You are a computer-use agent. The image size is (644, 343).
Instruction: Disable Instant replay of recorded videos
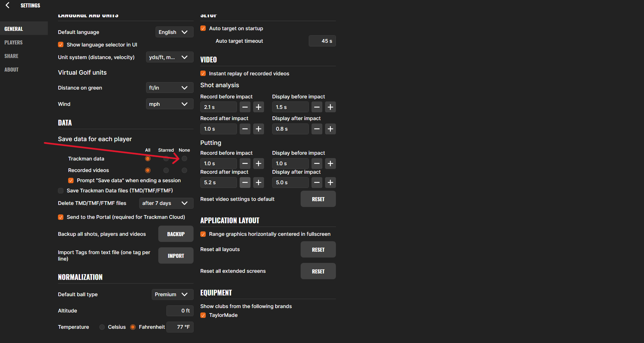coord(203,74)
